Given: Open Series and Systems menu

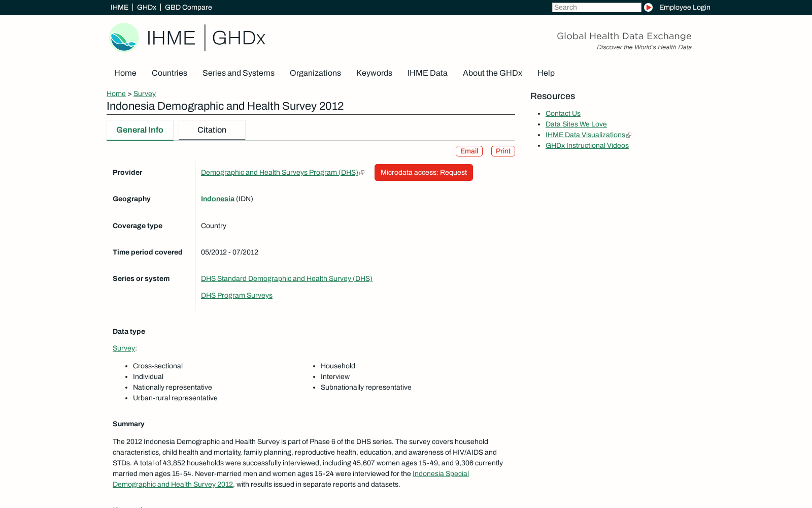Looking at the screenshot, I should [239, 73].
